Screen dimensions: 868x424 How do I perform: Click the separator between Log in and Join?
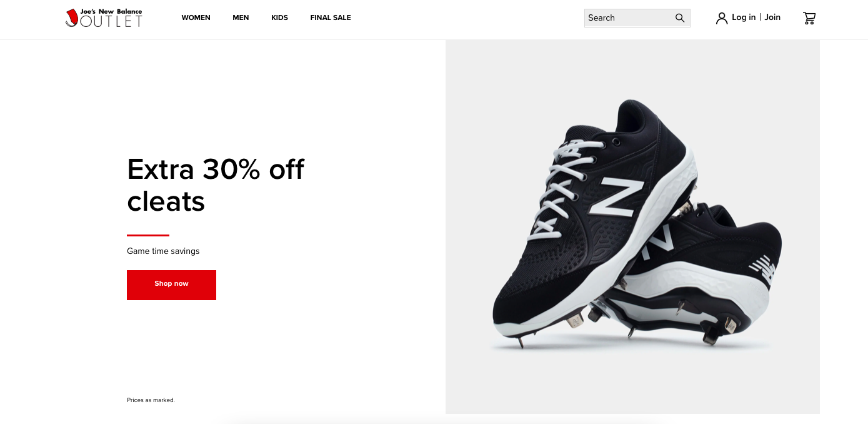pyautogui.click(x=761, y=17)
